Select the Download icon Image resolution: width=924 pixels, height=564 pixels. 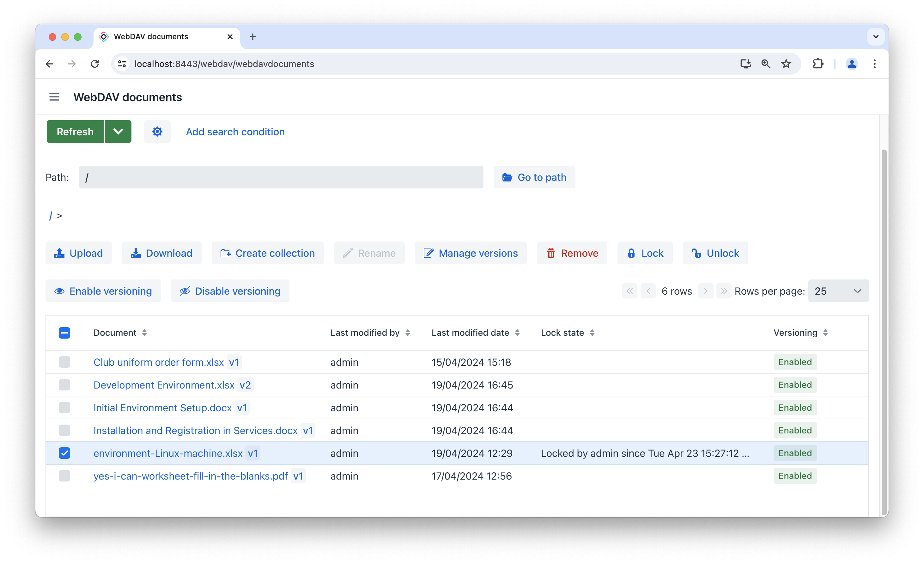pyautogui.click(x=136, y=253)
